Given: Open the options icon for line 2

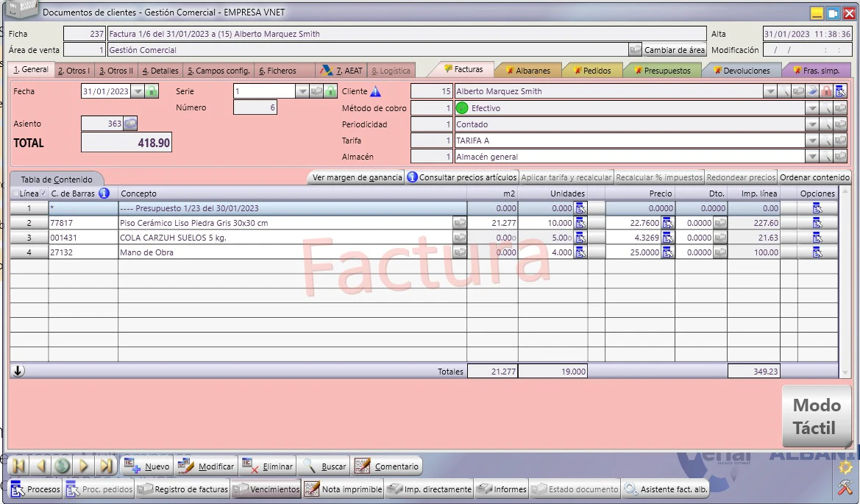Looking at the screenshot, I should (x=817, y=223).
